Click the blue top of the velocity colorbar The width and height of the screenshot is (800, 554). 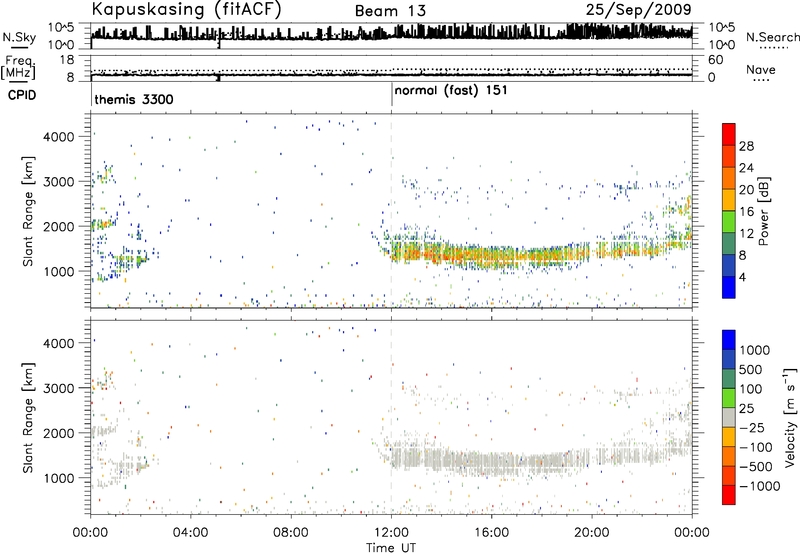coord(729,340)
